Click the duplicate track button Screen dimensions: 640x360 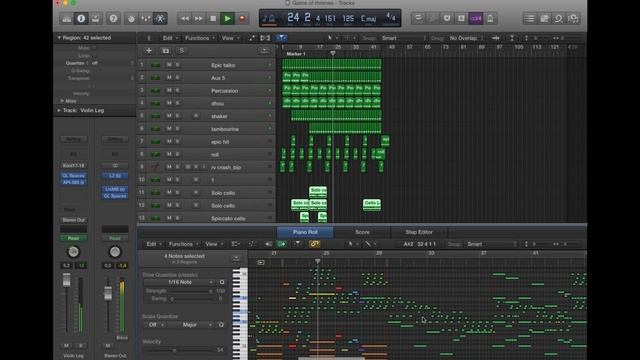pos(165,51)
